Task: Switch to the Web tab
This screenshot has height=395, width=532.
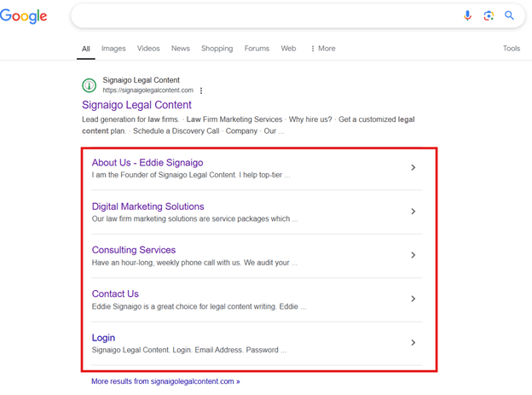Action: point(288,49)
